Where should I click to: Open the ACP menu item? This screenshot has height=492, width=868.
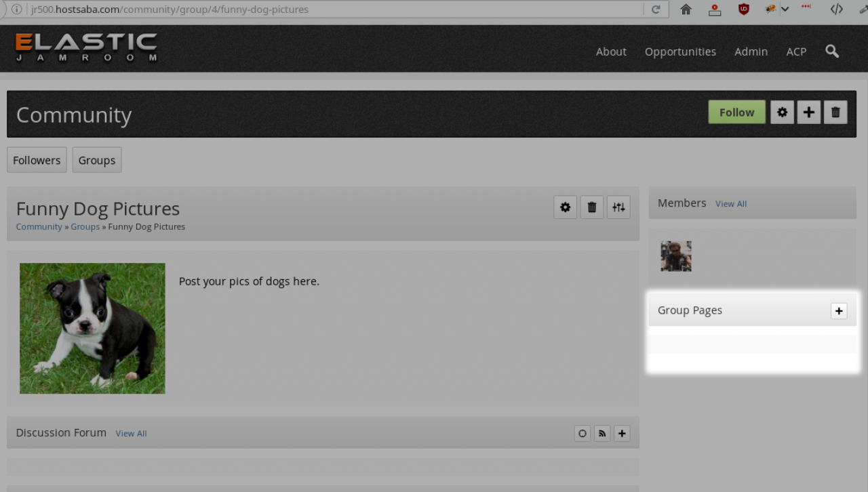[796, 52]
